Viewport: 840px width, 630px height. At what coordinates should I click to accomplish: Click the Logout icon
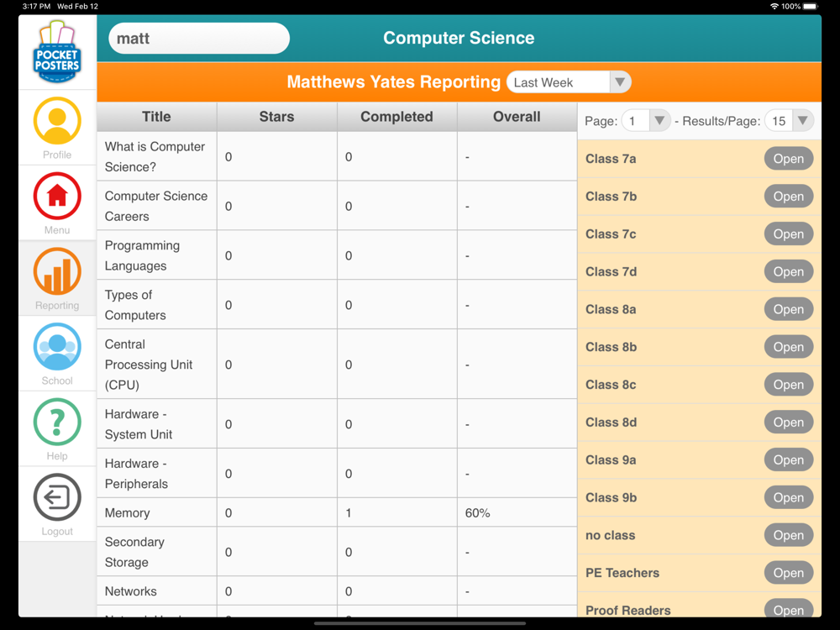point(57,497)
